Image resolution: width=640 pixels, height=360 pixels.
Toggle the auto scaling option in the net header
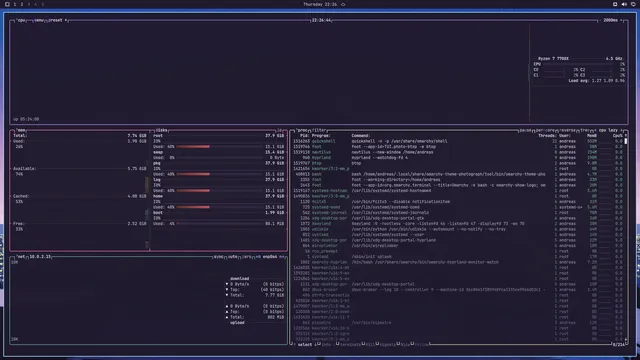(232, 257)
